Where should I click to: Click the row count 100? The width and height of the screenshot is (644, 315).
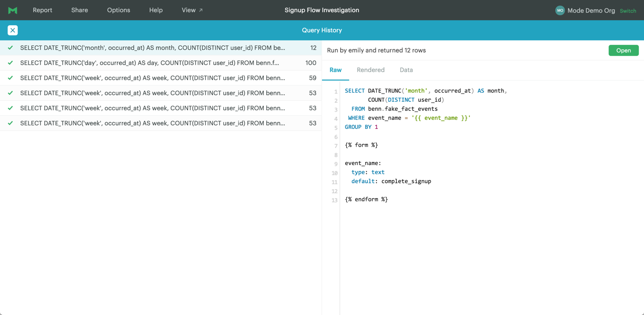tap(311, 63)
